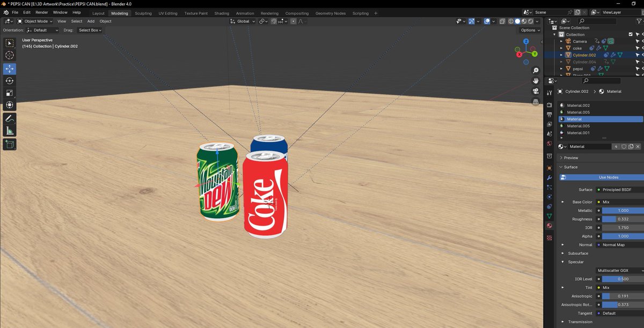The image size is (644, 328).
Task: Toggle snapping magnet icon
Action: click(274, 21)
